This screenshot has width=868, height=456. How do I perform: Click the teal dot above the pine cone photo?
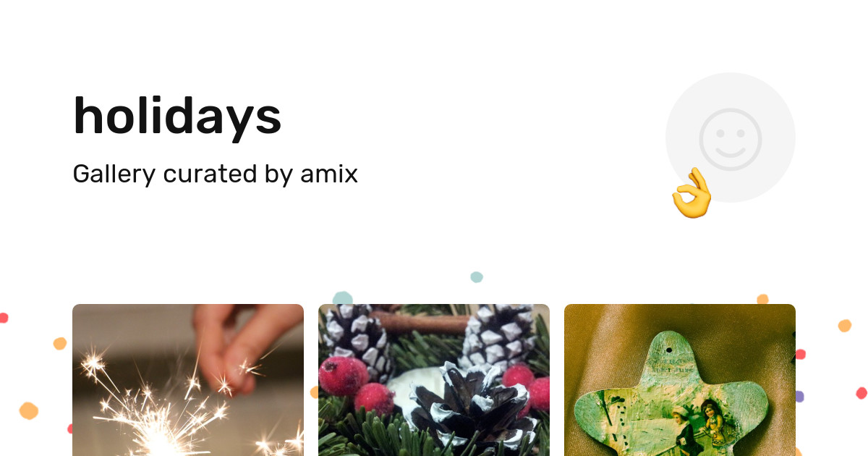pyautogui.click(x=343, y=297)
